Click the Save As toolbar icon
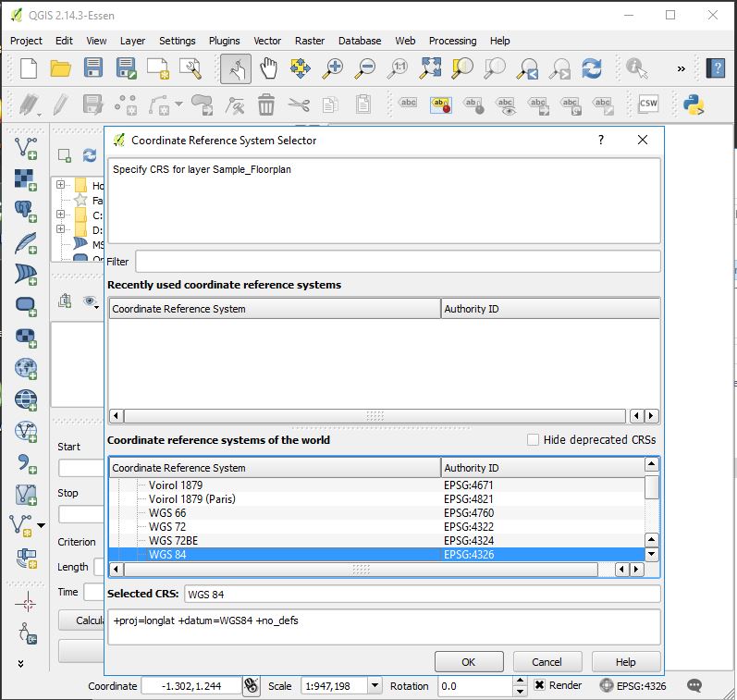This screenshot has height=700, width=737. (126, 68)
